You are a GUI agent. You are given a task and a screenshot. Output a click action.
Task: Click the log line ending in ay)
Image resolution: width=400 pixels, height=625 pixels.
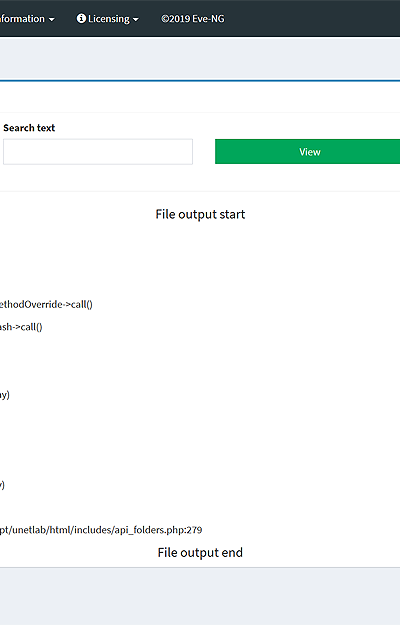tap(5, 395)
